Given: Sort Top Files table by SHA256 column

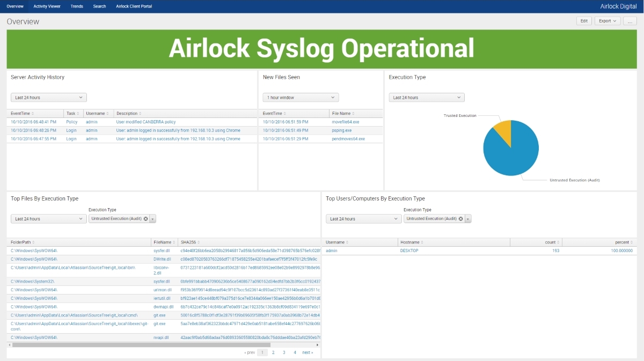Looking at the screenshot, I should [x=190, y=242].
